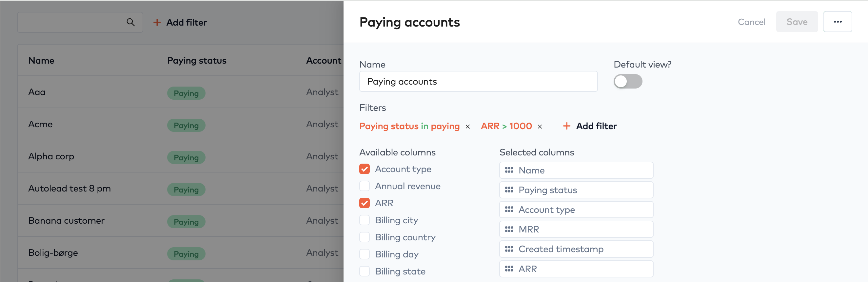Viewport: 868px width, 282px height.
Task: Add filter next to the search box
Action: [x=180, y=22]
